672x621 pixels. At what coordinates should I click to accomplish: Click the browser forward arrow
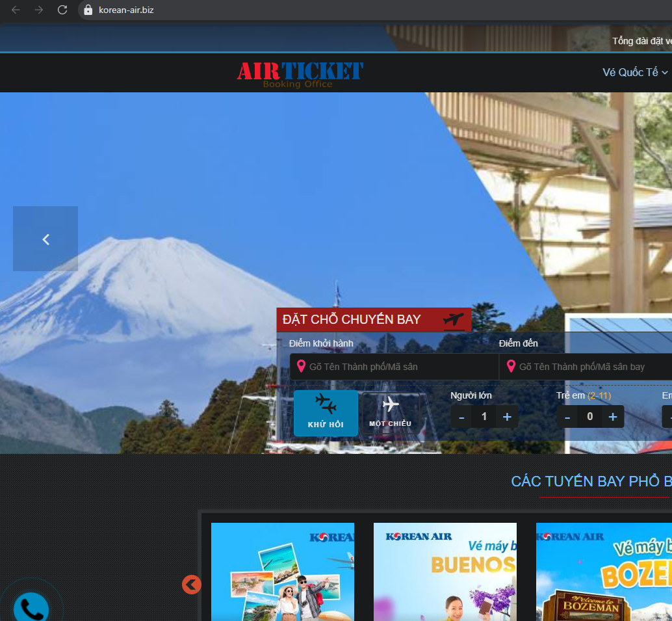point(39,10)
